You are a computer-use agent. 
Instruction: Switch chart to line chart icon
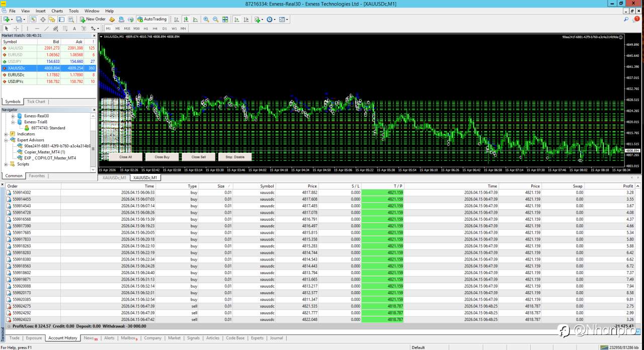[195, 19]
